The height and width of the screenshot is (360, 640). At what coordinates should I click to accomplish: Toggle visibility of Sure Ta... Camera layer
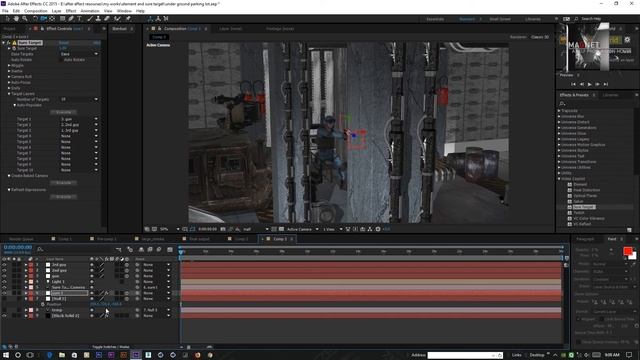click(4, 287)
